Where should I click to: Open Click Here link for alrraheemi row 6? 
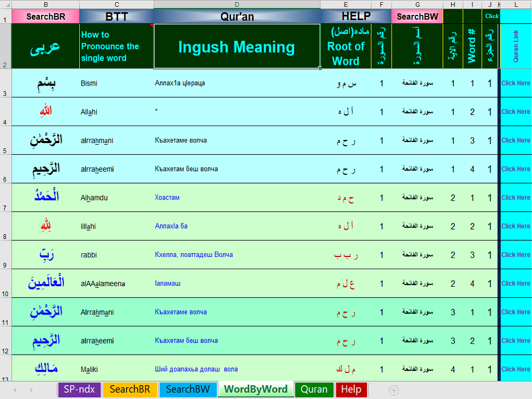pos(516,169)
